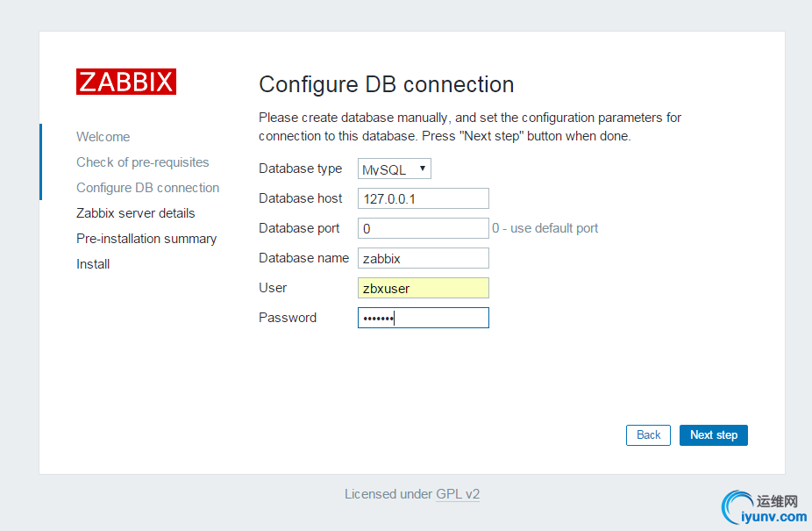812x531 pixels.
Task: Select Configure DB connection step
Action: click(147, 188)
